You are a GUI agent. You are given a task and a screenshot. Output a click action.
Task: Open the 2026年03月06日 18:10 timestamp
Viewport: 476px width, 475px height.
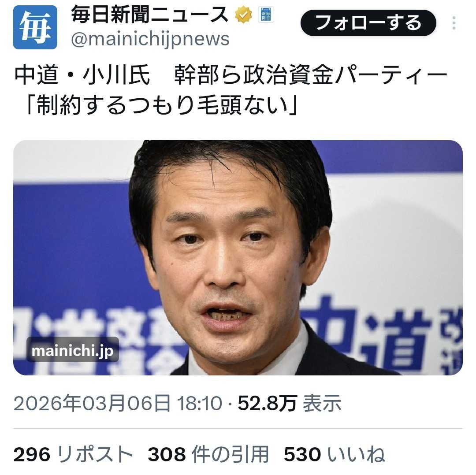pos(118,403)
